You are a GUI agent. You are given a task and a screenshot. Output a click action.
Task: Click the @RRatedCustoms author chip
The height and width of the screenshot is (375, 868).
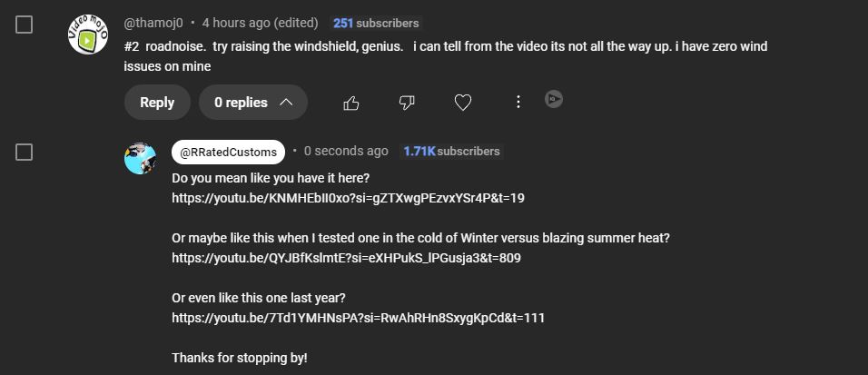(228, 152)
